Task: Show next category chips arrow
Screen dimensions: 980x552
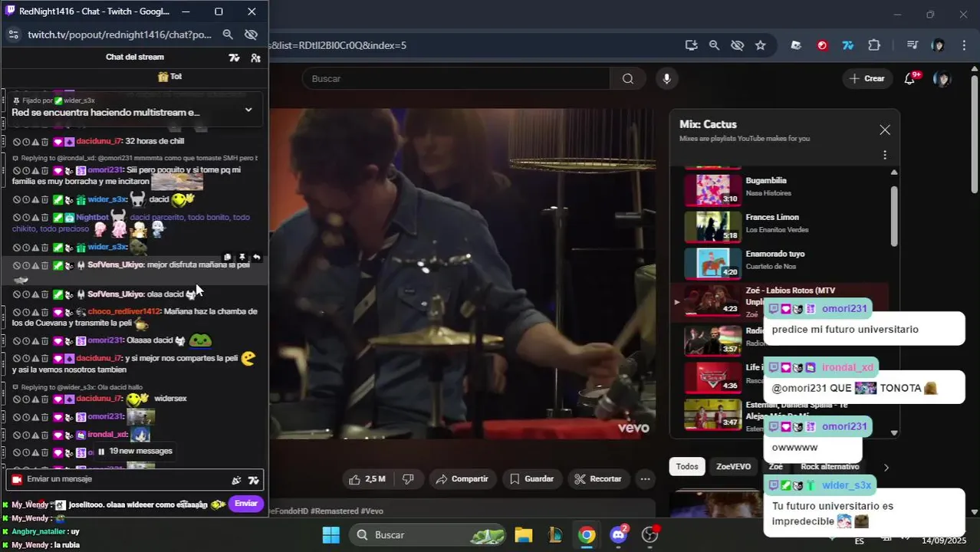Action: [886, 467]
